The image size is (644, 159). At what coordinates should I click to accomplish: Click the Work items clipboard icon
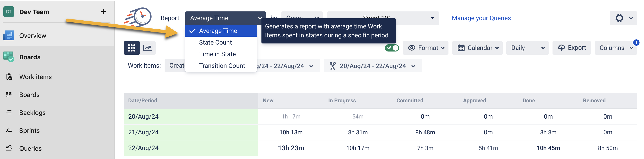9,77
